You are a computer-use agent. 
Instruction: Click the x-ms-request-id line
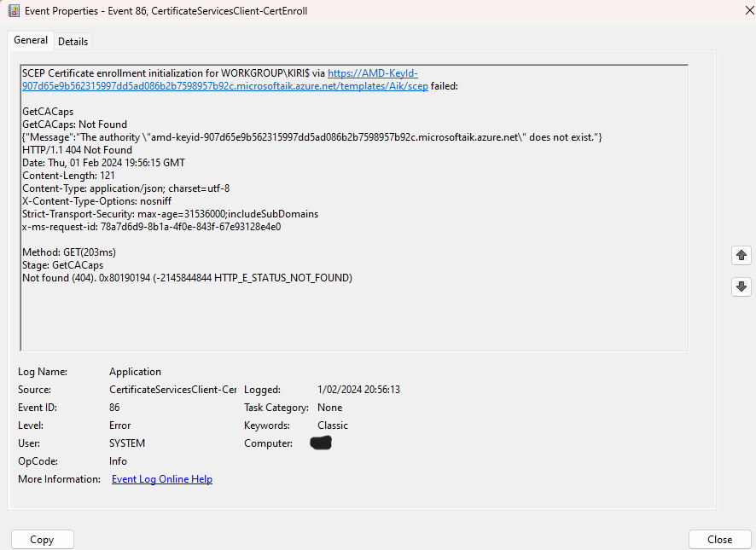click(151, 227)
